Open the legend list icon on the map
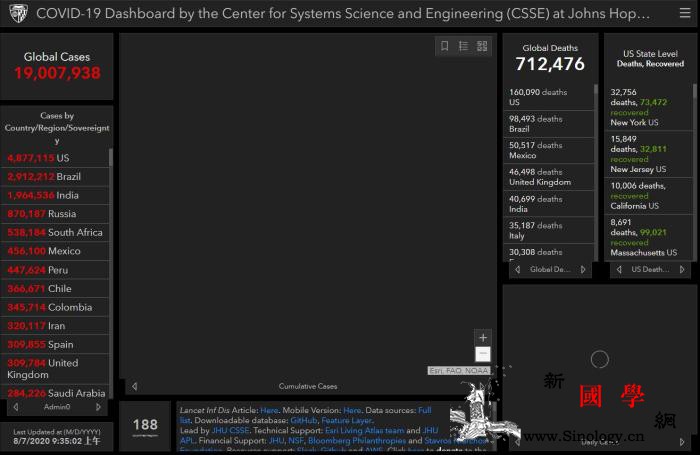 click(x=463, y=46)
